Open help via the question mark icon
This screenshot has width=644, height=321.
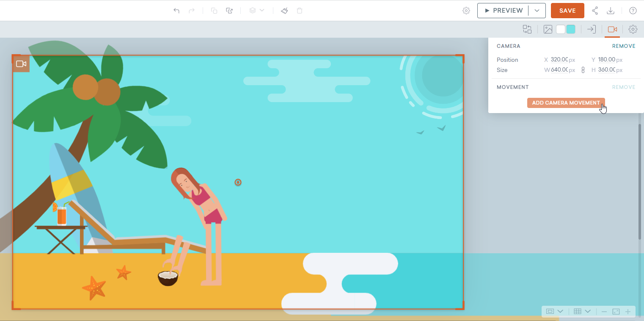[633, 11]
